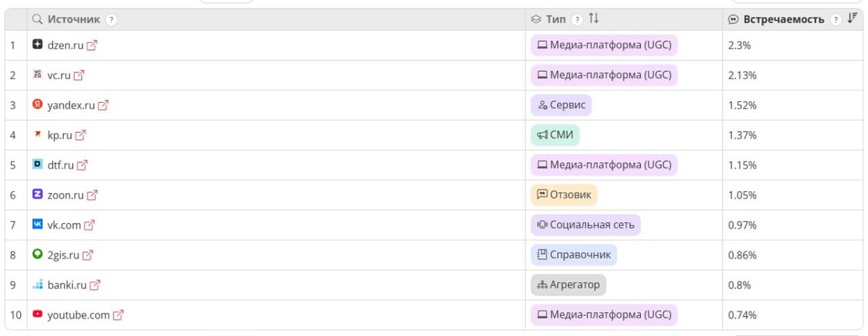Click the dtf.ru favicon
Viewport: 868px width, 336px height.
pyautogui.click(x=38, y=165)
